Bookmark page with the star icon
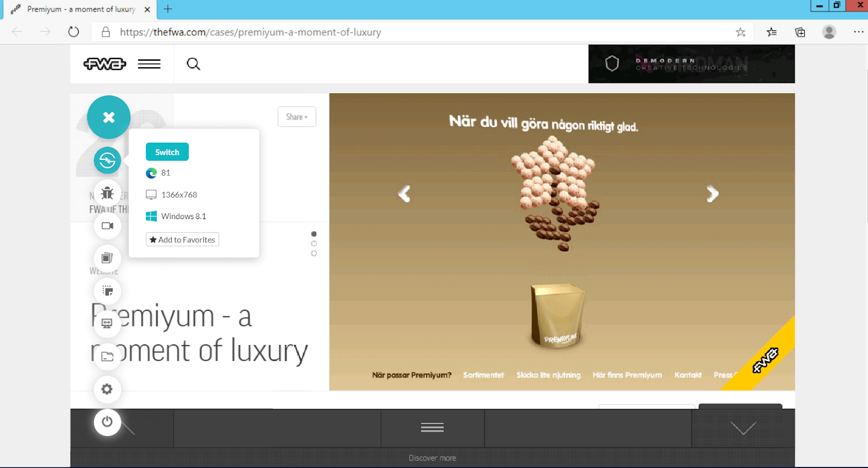The width and height of the screenshot is (868, 468). pyautogui.click(x=741, y=32)
